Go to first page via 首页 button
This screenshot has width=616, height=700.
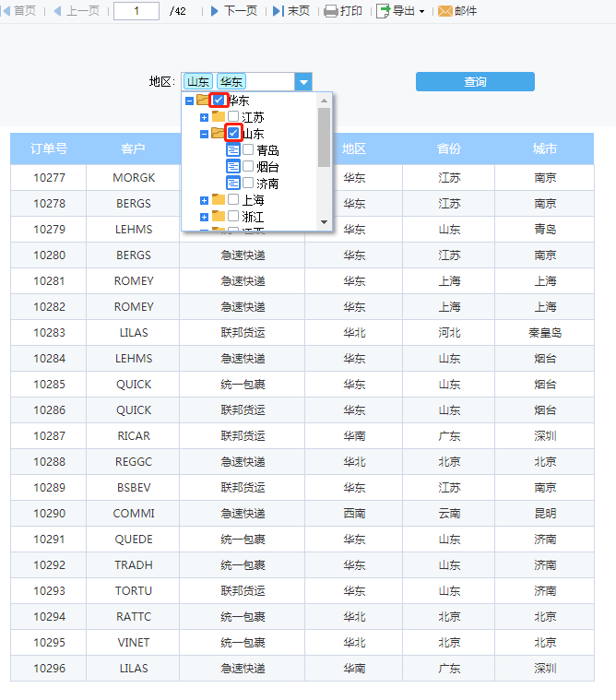pyautogui.click(x=18, y=11)
